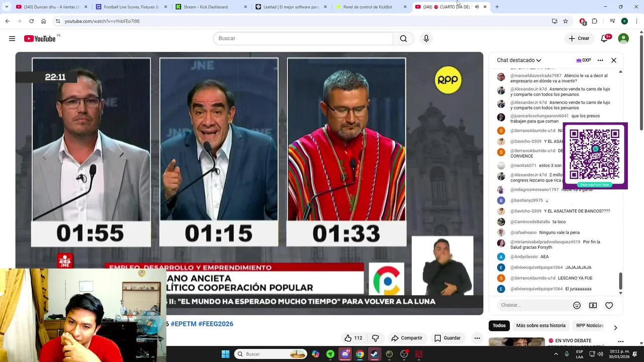Open Google Chrome taskbar icon
This screenshot has width=644, height=362.
[x=360, y=354]
